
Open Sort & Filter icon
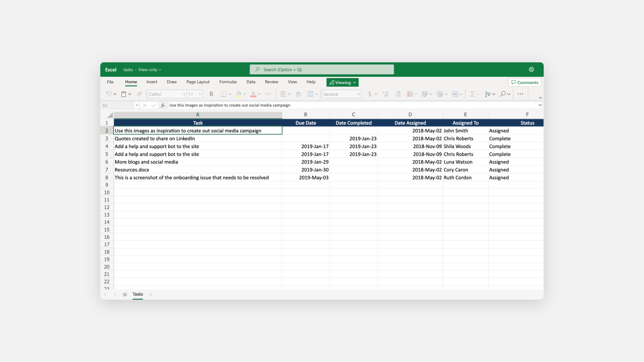pyautogui.click(x=488, y=94)
